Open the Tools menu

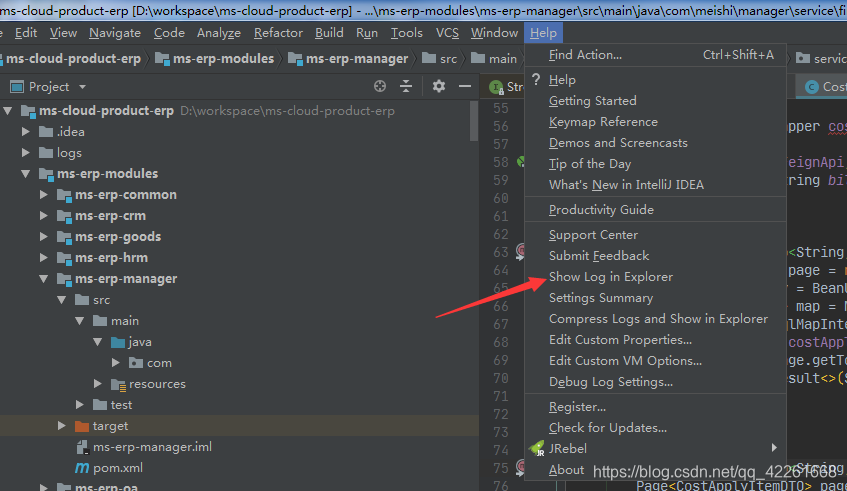click(406, 33)
